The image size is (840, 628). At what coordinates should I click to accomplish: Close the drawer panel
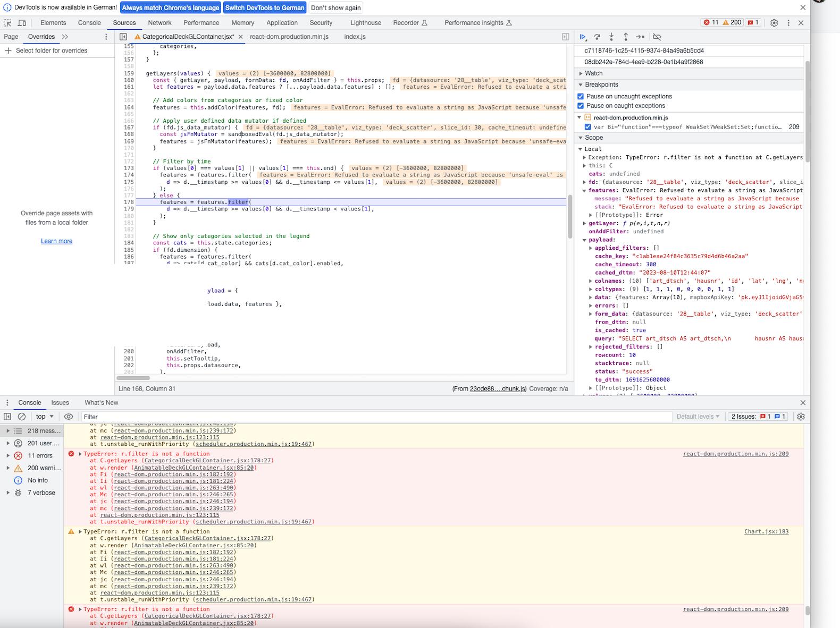(803, 403)
